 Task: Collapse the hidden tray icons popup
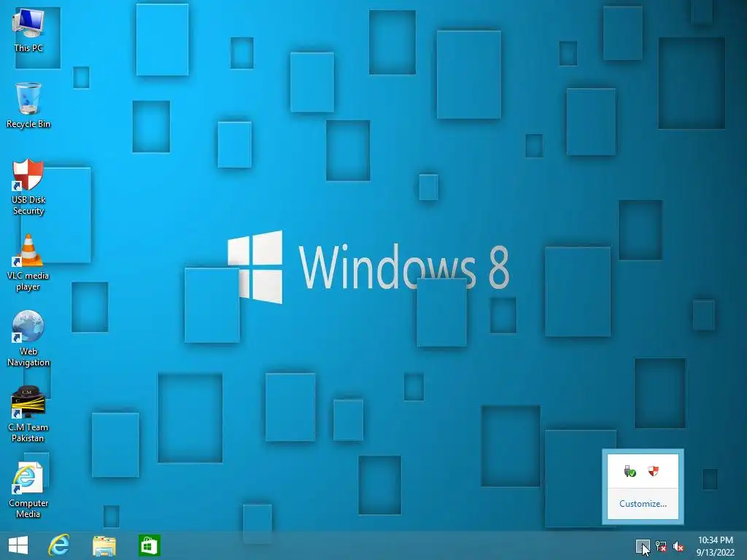[642, 546]
